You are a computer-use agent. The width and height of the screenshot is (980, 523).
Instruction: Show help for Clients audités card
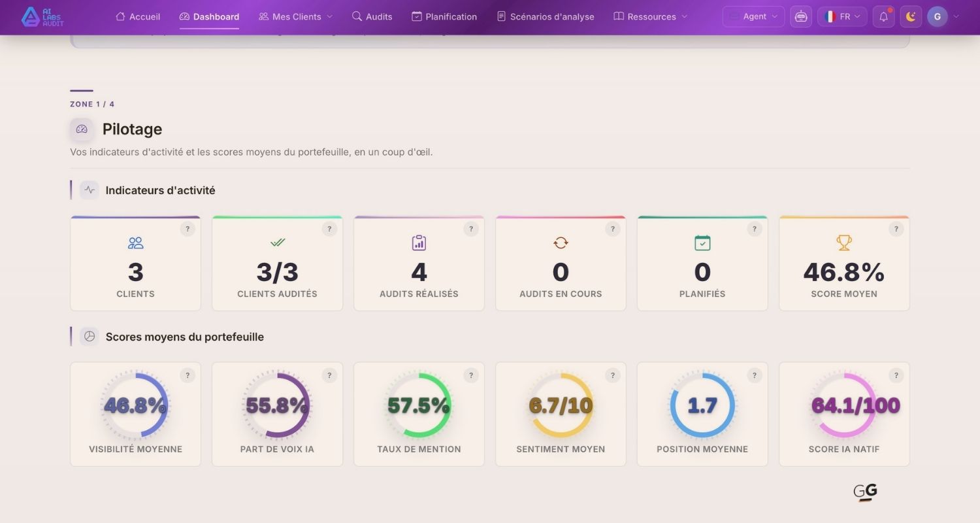329,229
